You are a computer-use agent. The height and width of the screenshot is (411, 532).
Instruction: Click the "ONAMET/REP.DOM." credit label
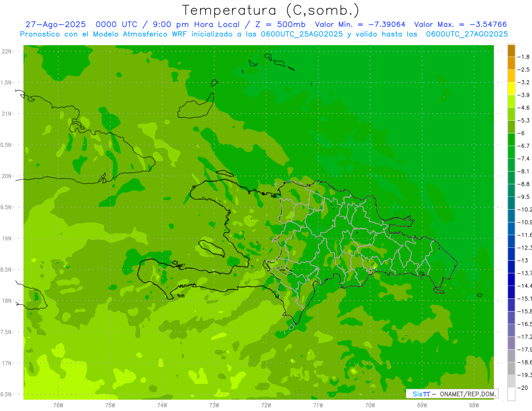tap(468, 394)
